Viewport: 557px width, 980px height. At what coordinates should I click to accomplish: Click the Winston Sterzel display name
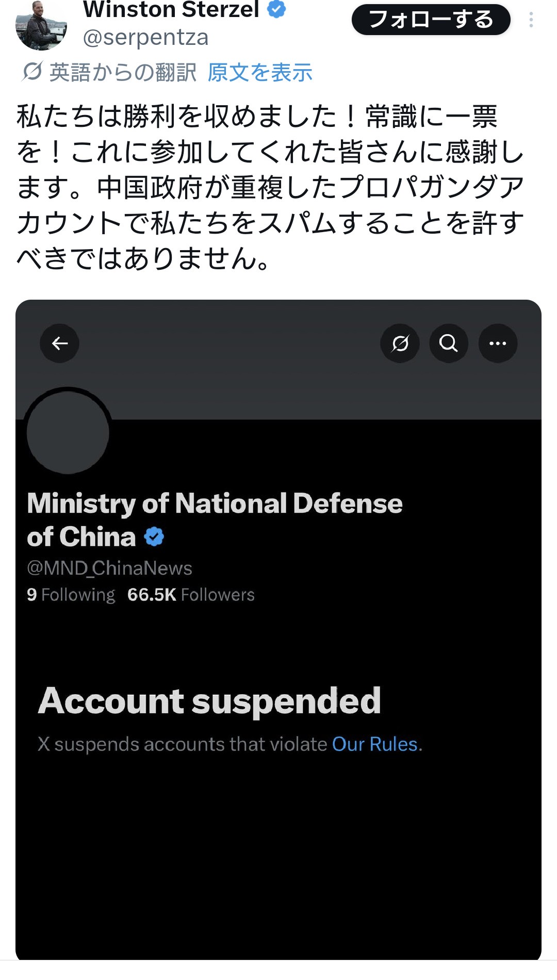click(171, 9)
